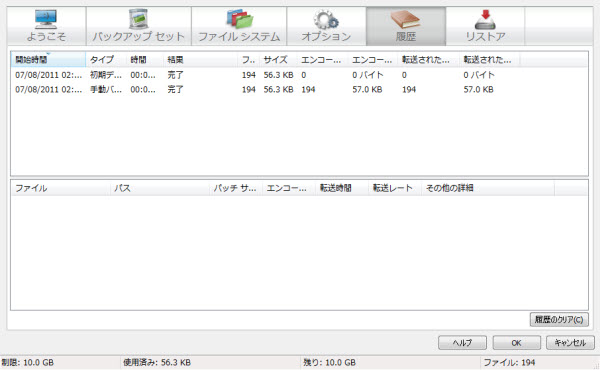Click 完了 result in 手動バ... row
600x370 pixels.
coord(175,90)
